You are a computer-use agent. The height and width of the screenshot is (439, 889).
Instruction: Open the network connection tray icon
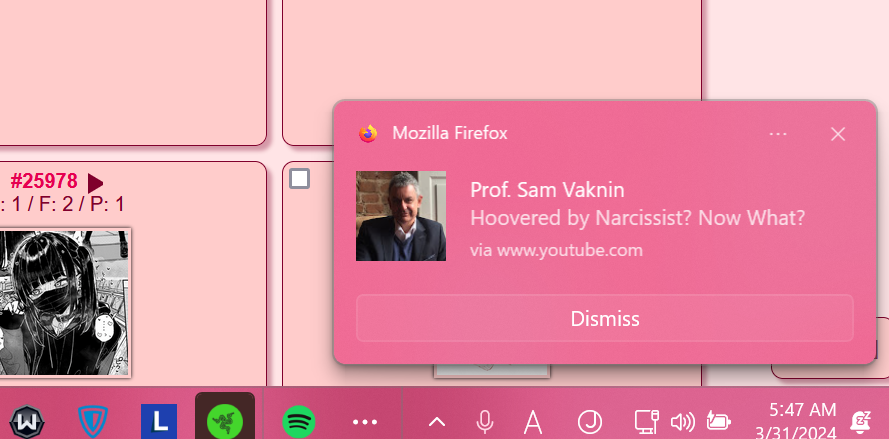click(x=647, y=422)
